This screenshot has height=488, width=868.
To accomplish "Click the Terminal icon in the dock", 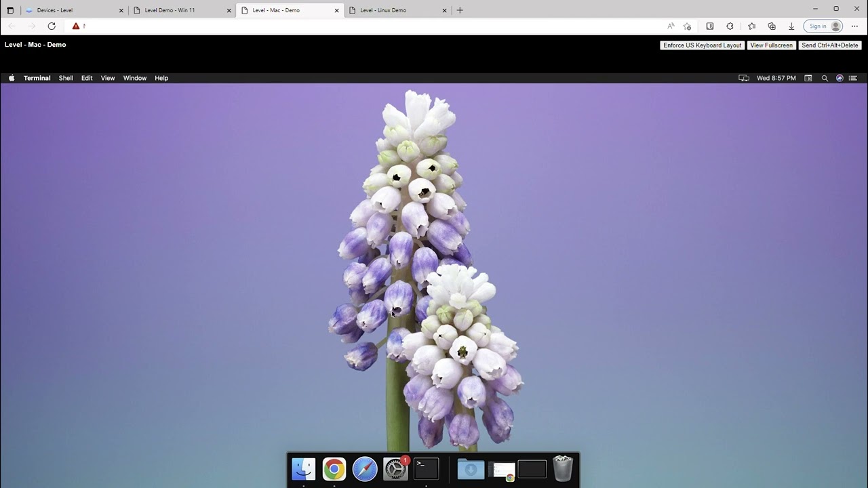I will click(427, 469).
